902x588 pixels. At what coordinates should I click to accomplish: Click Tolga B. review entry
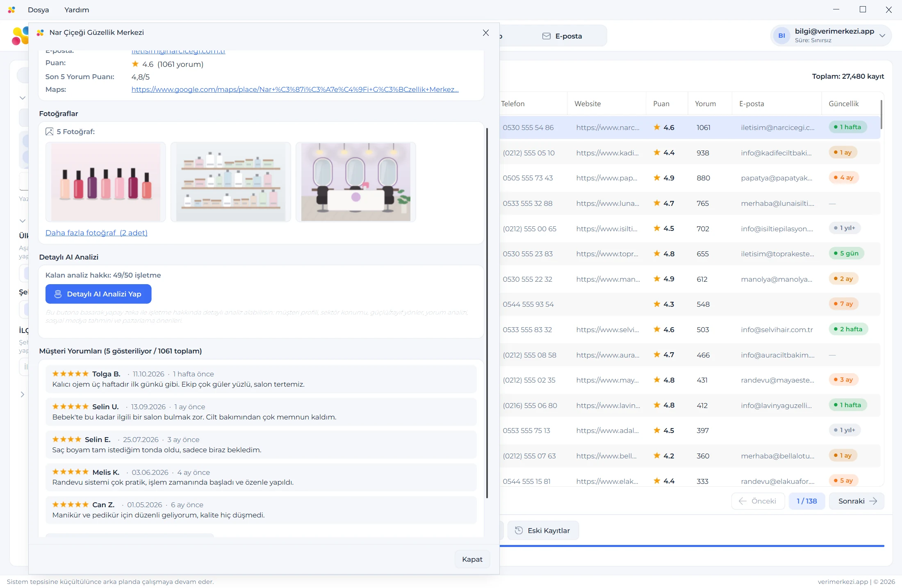click(x=261, y=379)
